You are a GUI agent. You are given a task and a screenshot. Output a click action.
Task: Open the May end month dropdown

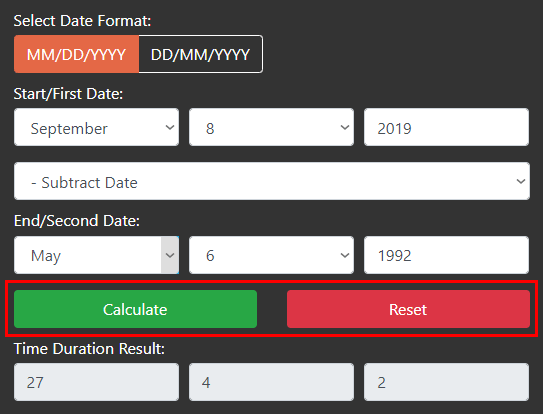pyautogui.click(x=96, y=255)
